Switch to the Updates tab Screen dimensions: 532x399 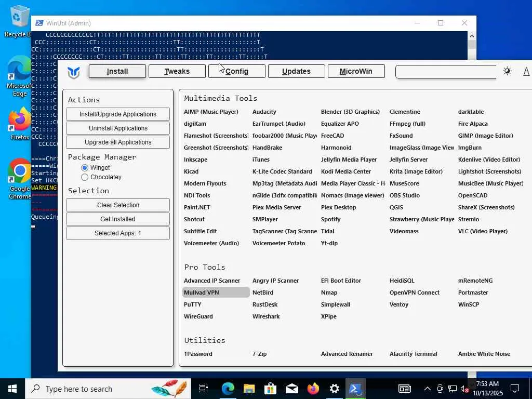(297, 71)
